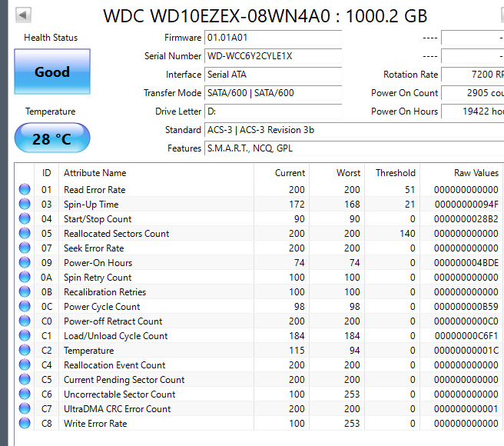
Task: Select the Rotation Rate value field
Action: click(x=472, y=75)
